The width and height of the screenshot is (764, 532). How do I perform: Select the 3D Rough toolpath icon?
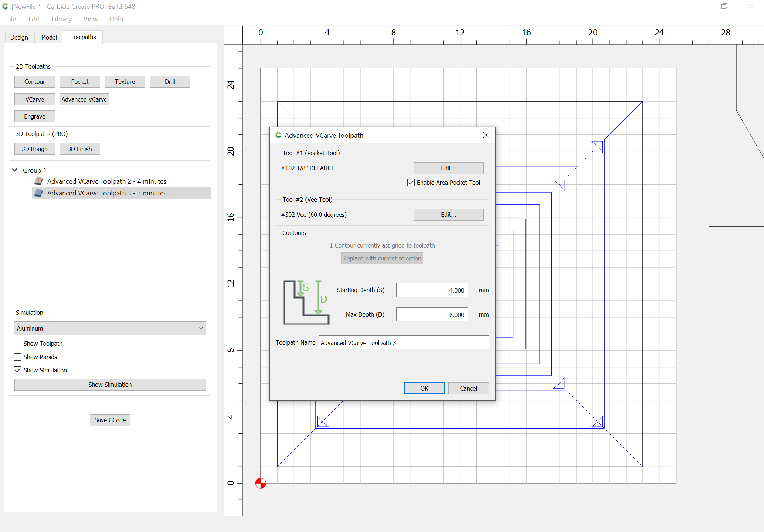point(35,149)
